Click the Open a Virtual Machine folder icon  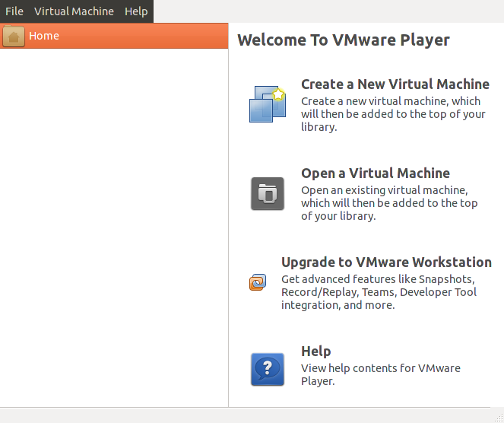tap(267, 193)
